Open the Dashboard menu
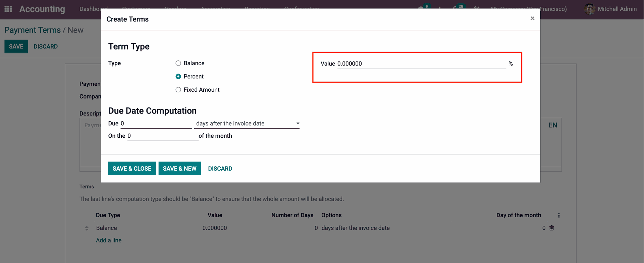Viewport: 644px width, 263px height. pyautogui.click(x=93, y=9)
